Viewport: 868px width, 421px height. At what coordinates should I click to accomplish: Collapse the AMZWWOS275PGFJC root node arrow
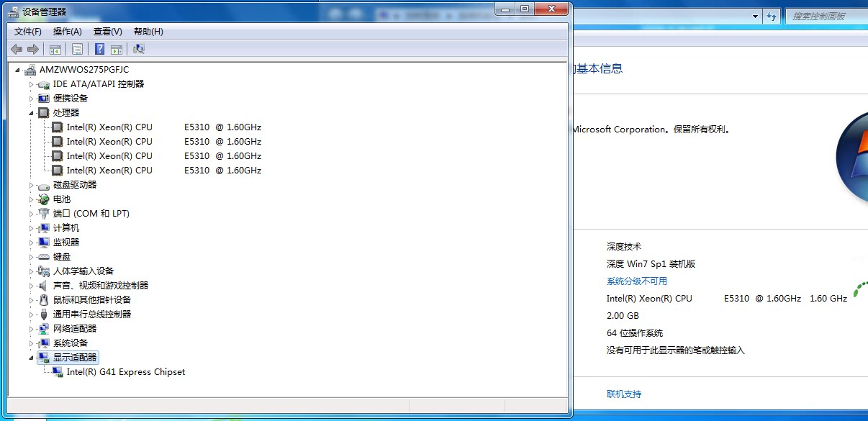[x=18, y=71]
